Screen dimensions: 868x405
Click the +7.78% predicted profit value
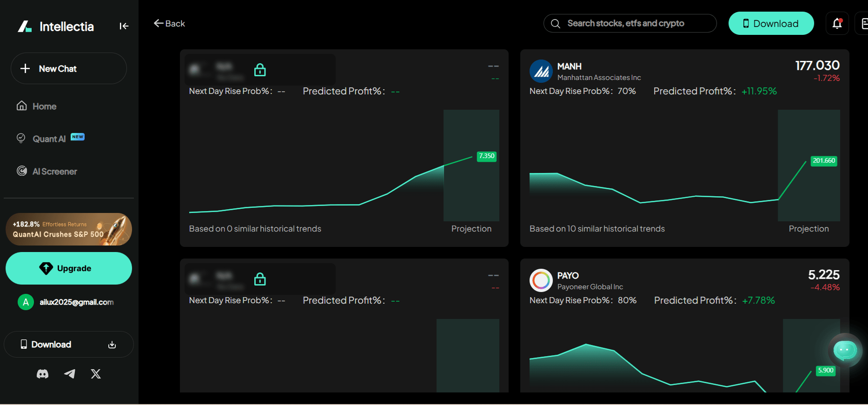pos(759,300)
